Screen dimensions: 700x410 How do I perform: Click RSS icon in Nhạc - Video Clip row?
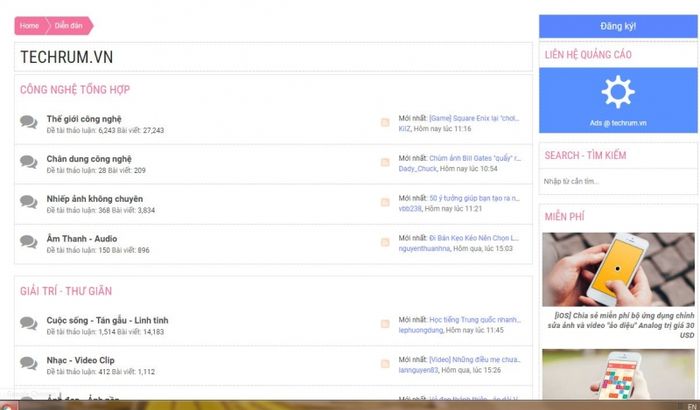tap(385, 364)
